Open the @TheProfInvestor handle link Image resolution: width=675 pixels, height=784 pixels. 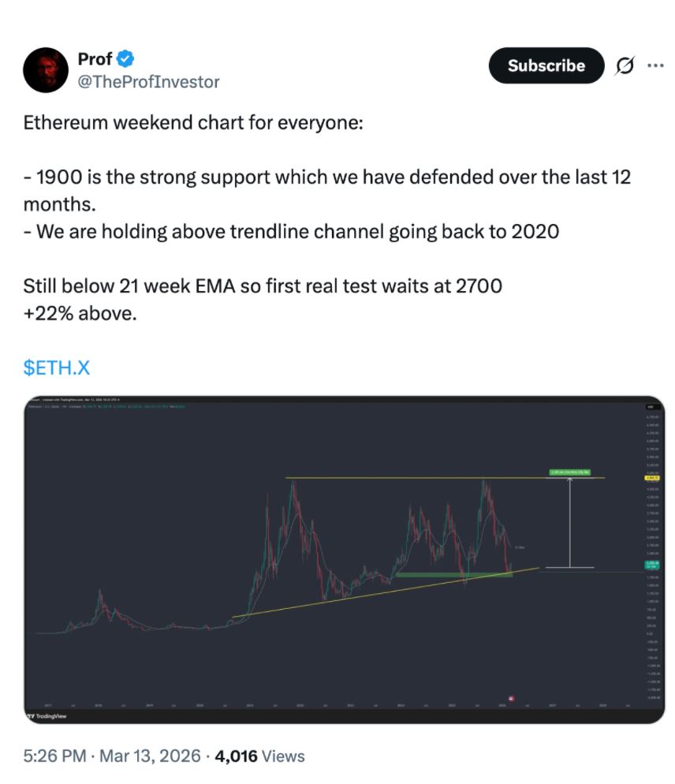(148, 81)
